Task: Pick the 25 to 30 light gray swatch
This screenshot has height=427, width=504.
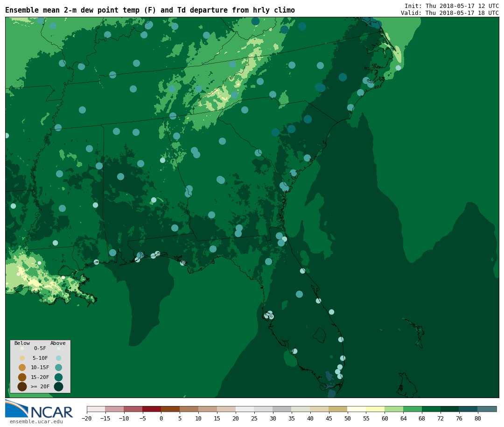Action: (264, 409)
